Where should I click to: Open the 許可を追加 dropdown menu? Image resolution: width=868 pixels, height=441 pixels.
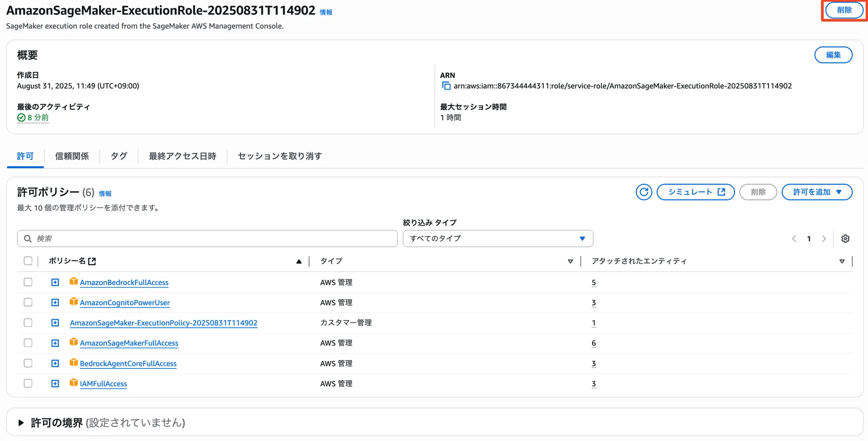pyautogui.click(x=817, y=192)
